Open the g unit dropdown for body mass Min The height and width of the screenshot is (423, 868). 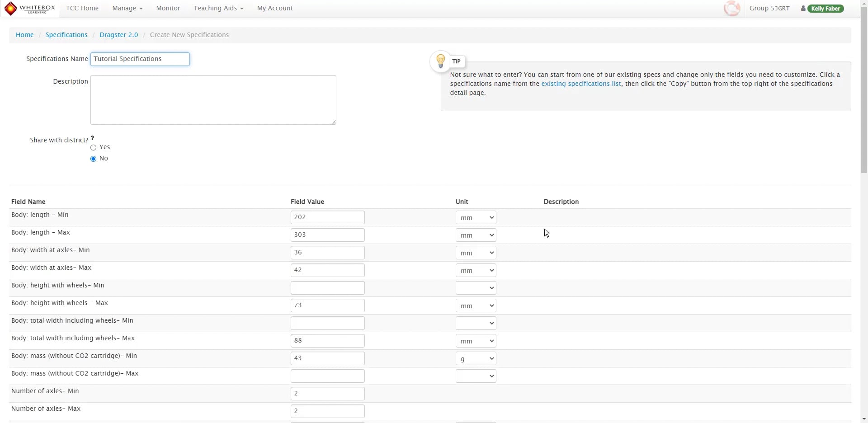475,358
